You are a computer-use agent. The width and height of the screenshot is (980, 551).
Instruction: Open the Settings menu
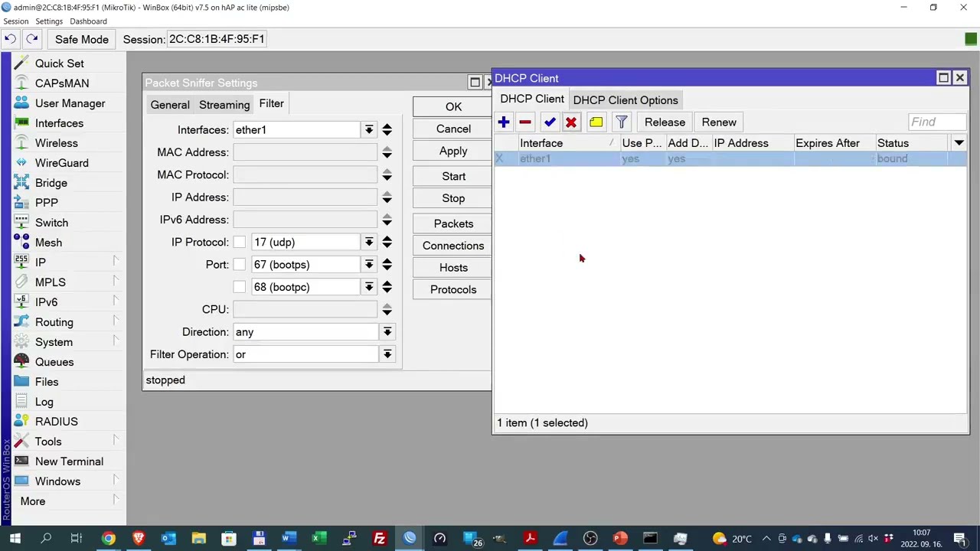[49, 21]
